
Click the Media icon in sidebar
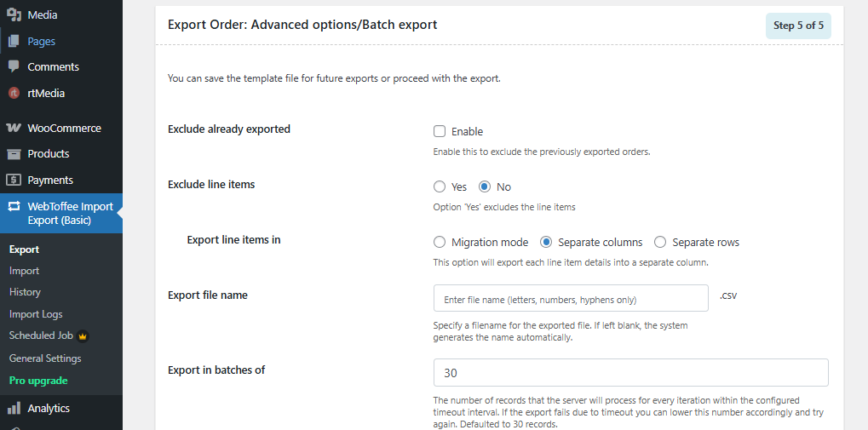pyautogui.click(x=14, y=14)
